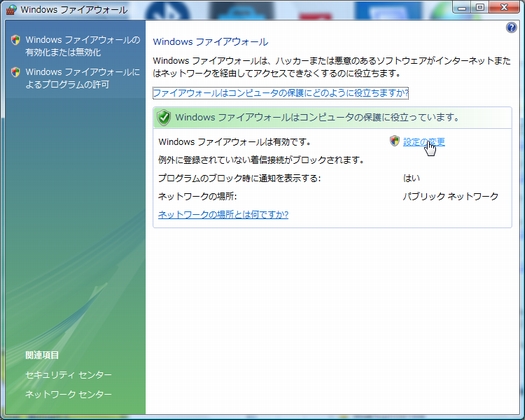Click the green banner text コンピュータの保護に役立っています
This screenshot has height=420, width=525.
[379, 118]
